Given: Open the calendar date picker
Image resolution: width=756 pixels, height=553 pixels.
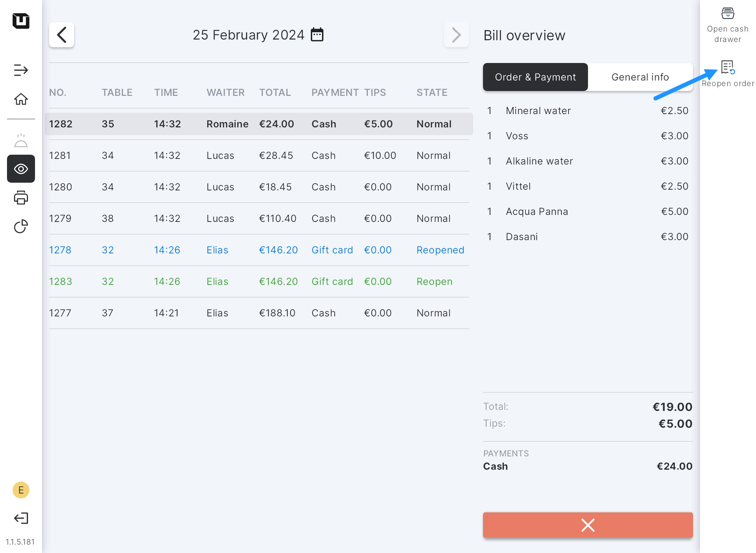Looking at the screenshot, I should coord(317,35).
